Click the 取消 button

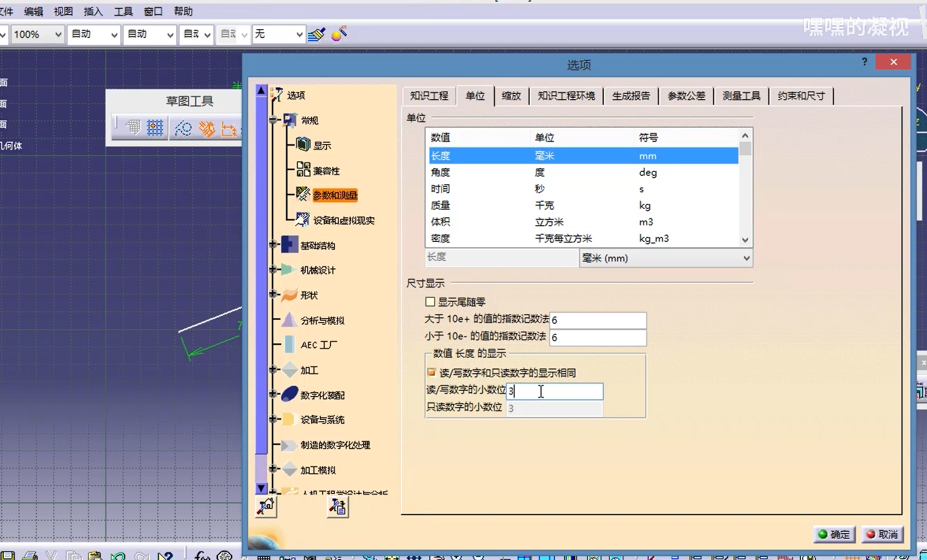point(882,534)
